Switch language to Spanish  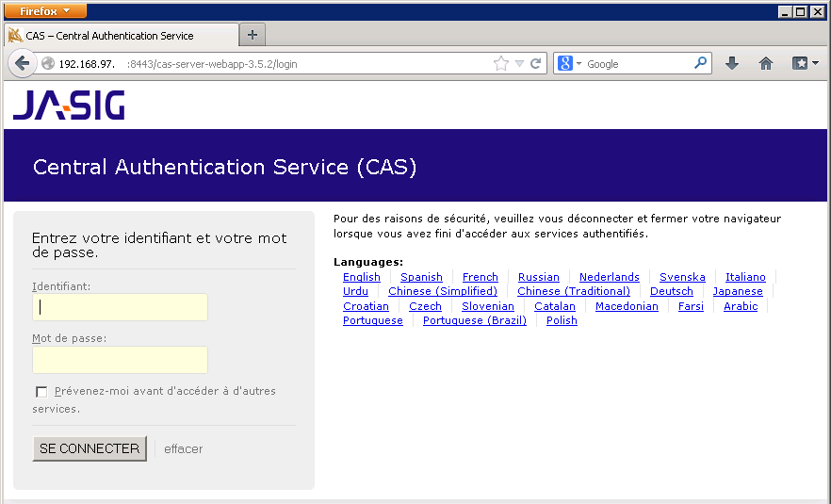pos(421,277)
